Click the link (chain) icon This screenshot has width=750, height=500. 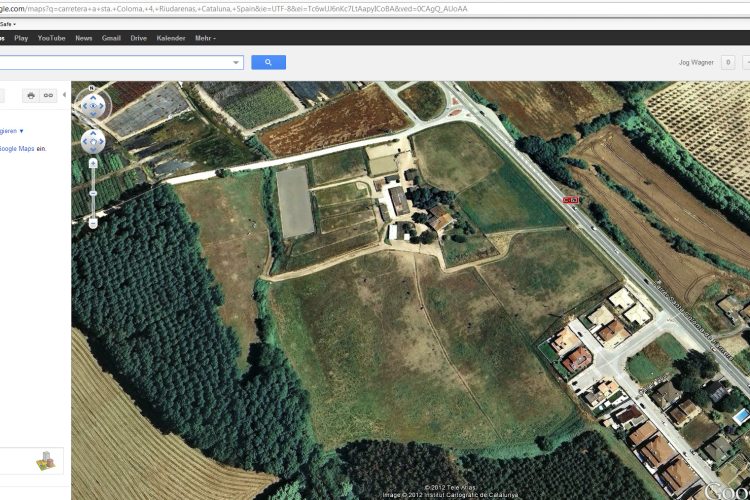(x=48, y=95)
